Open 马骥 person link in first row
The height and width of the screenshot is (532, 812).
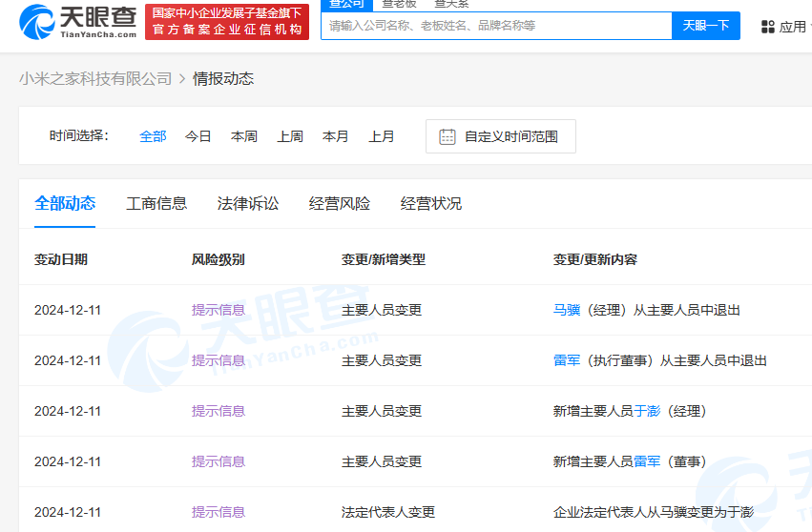[567, 310]
